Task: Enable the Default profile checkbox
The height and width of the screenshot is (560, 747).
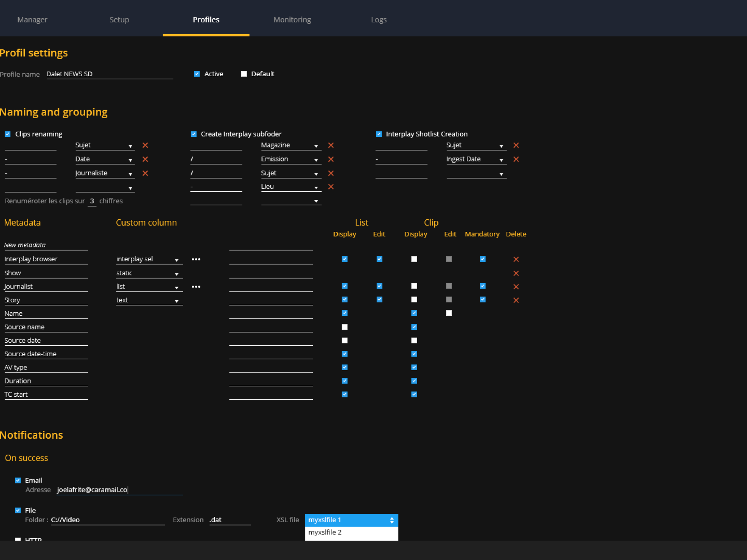Action: point(244,74)
